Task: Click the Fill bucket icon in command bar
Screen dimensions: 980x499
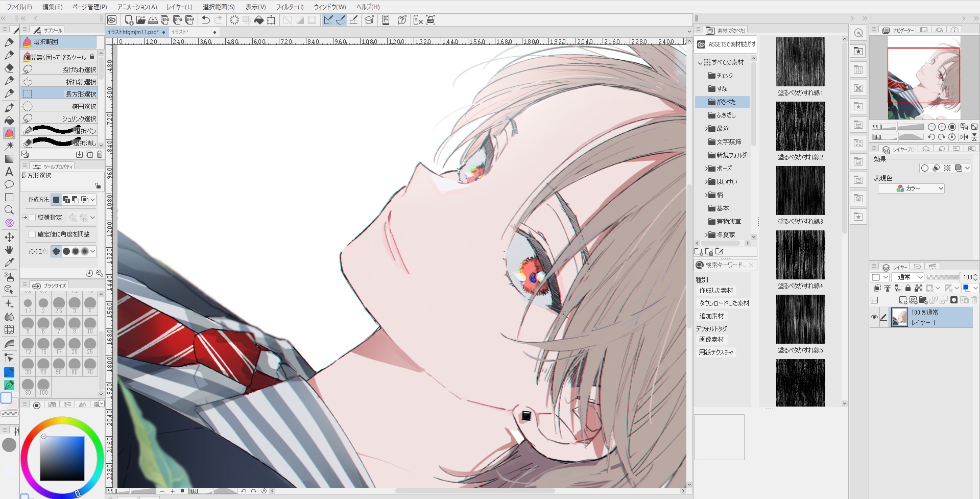Action: 259,20
